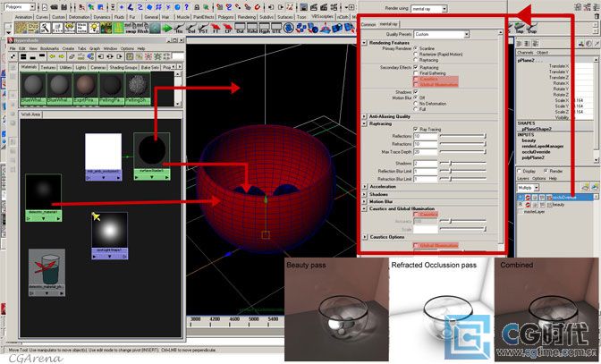Viewport: 601px width, 364px height.
Task: Select the Rendering shelf tab
Action: click(247, 17)
